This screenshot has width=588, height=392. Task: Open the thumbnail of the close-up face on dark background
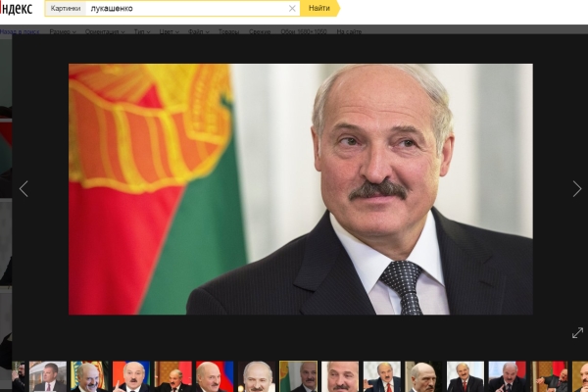pyautogui.click(x=257, y=376)
